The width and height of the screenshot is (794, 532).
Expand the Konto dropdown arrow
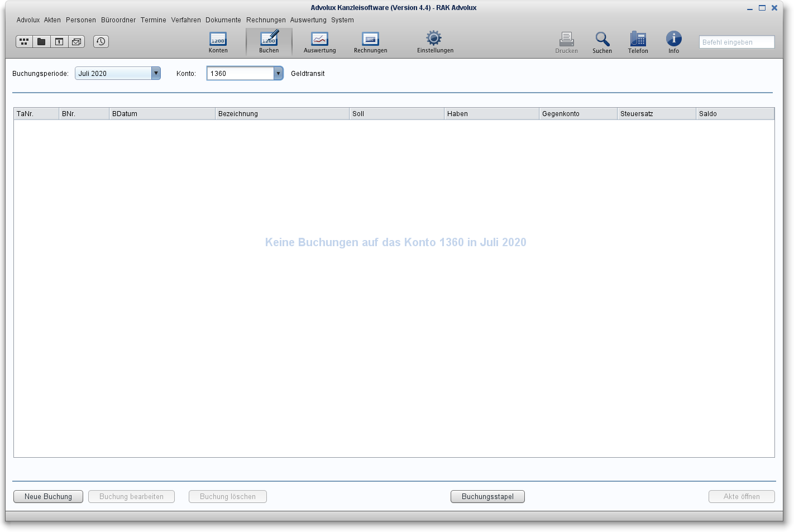(x=278, y=73)
